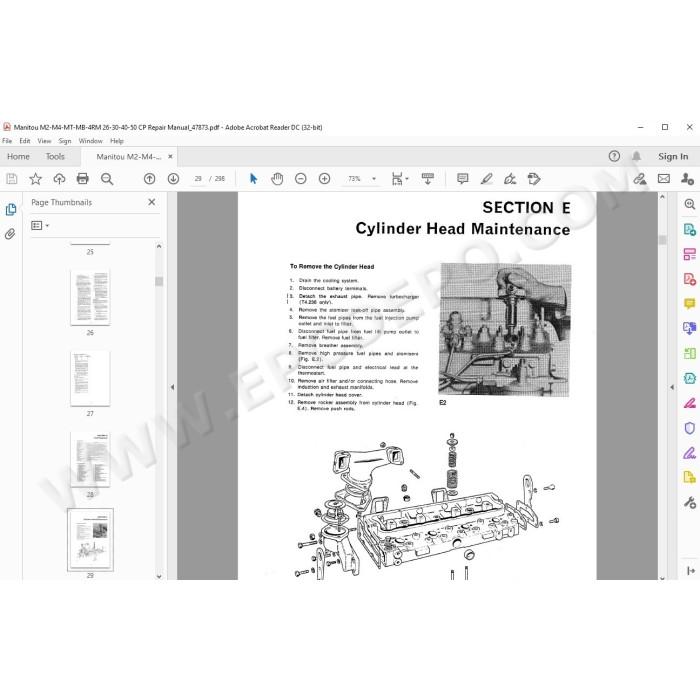This screenshot has height=700, width=700.
Task: Click the Sign In link
Action: coord(673,157)
